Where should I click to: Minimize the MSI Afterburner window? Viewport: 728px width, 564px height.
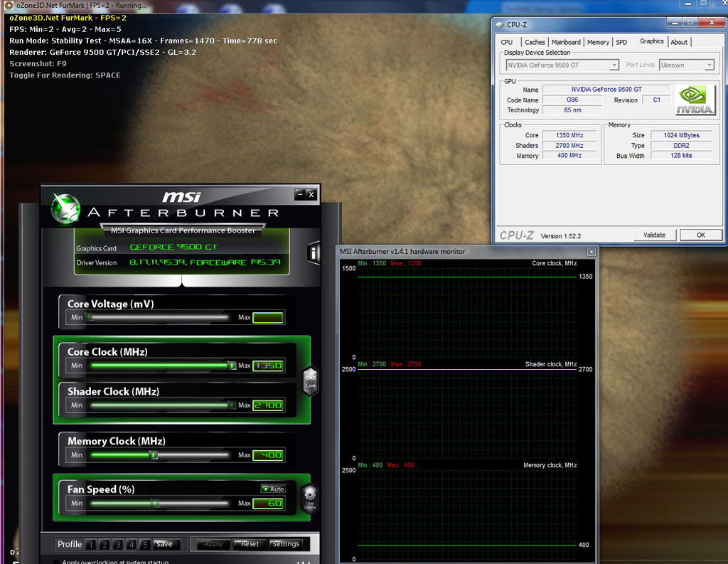coord(300,195)
